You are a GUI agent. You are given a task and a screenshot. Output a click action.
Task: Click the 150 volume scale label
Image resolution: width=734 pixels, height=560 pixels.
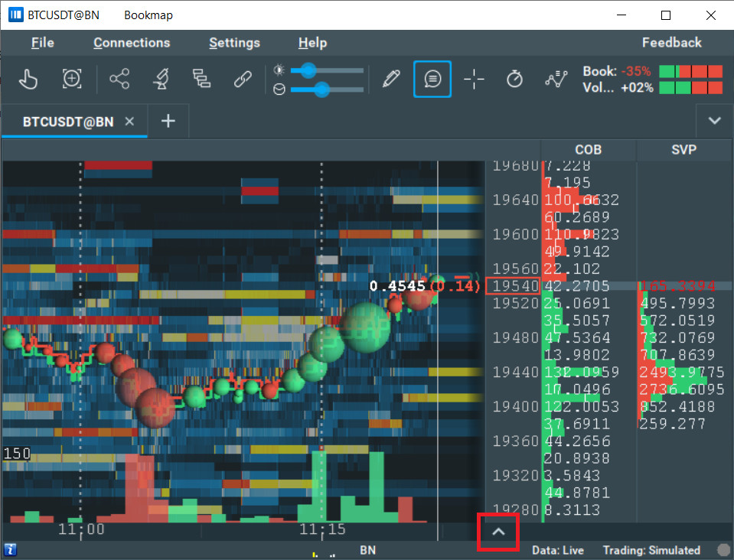[17, 454]
